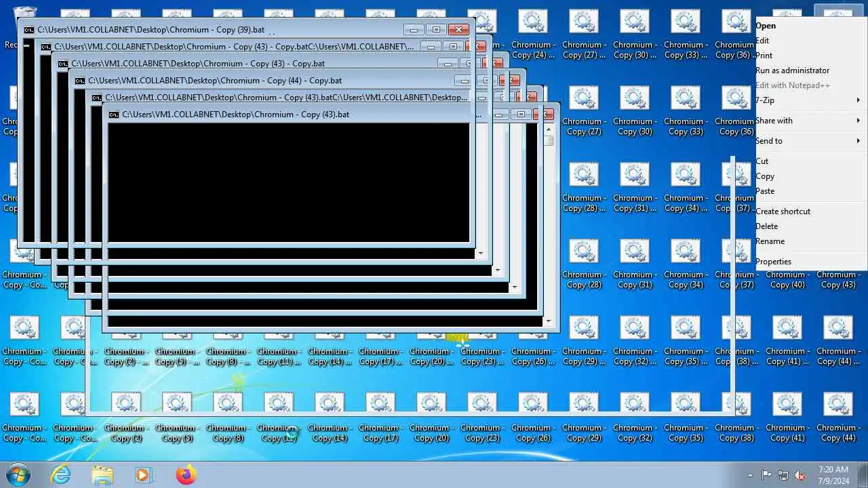Viewport: 868px width, 488px height.
Task: Click the muted volume tray icon
Action: pyautogui.click(x=800, y=475)
